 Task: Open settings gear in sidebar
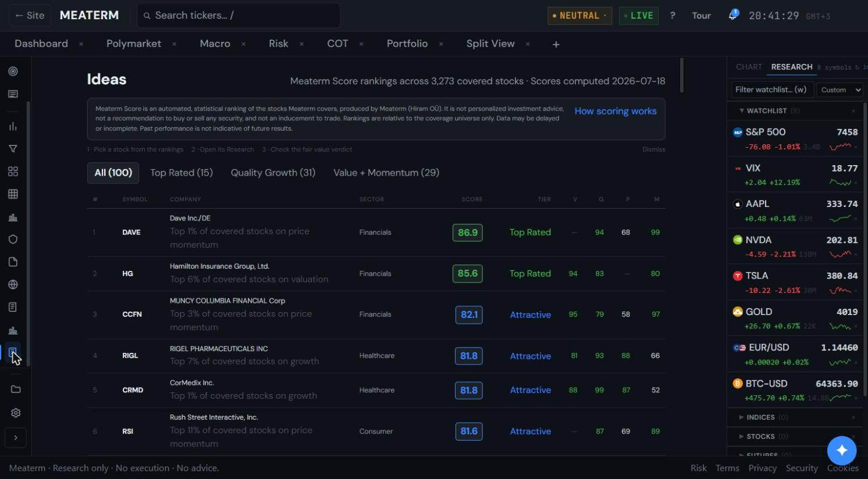pyautogui.click(x=16, y=413)
